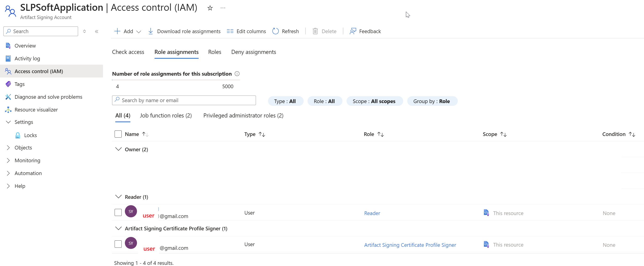
Task: Expand the Monitoring sidebar section
Action: pyautogui.click(x=8, y=160)
